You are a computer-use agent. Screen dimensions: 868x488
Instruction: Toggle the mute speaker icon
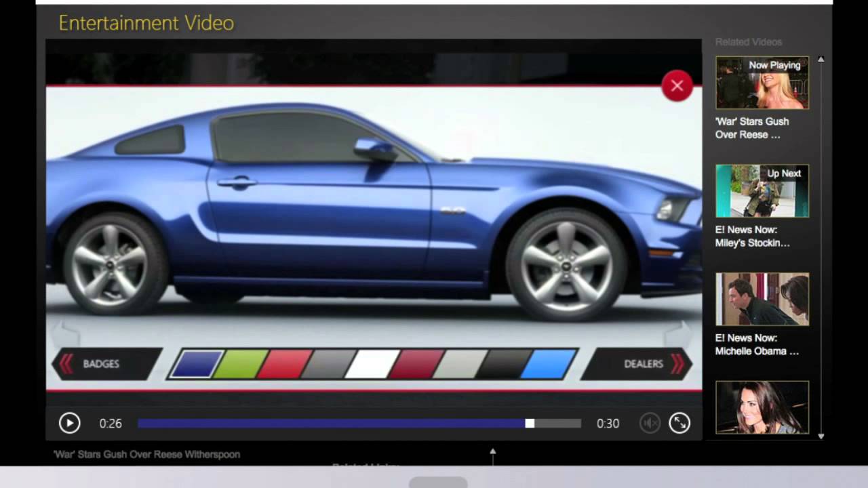coord(650,423)
